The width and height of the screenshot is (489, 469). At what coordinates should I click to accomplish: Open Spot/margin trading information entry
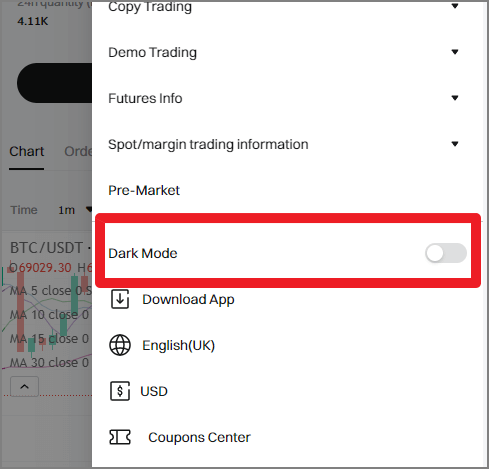pos(208,144)
